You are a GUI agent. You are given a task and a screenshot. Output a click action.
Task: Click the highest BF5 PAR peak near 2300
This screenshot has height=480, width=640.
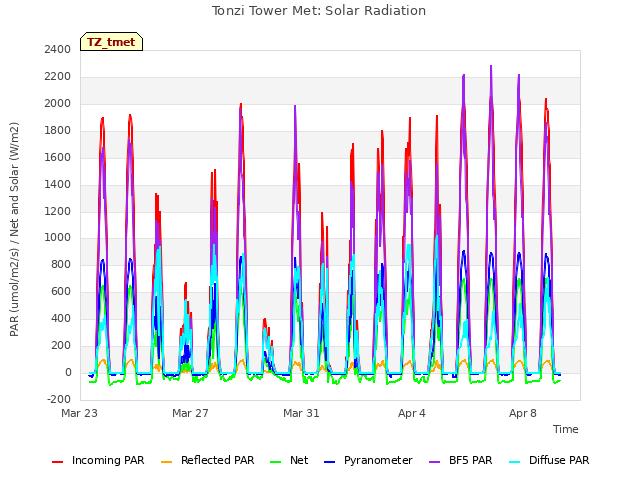tap(491, 66)
